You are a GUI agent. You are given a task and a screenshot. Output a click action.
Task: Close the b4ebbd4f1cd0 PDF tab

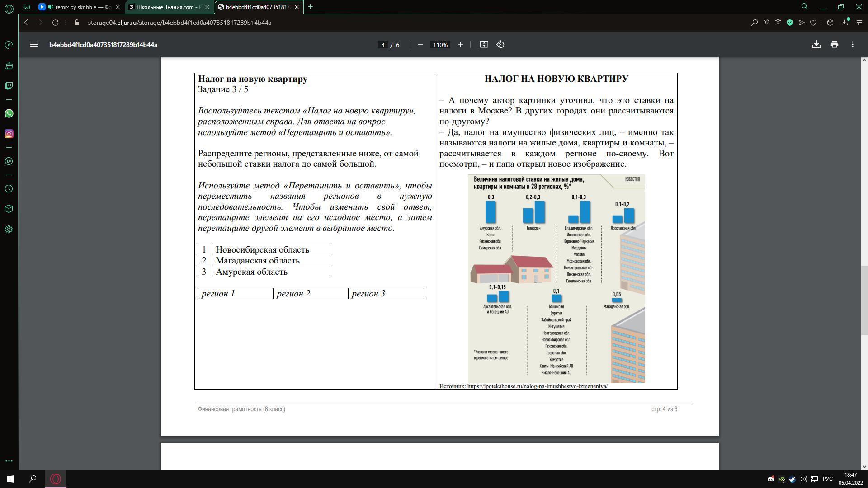[297, 7]
